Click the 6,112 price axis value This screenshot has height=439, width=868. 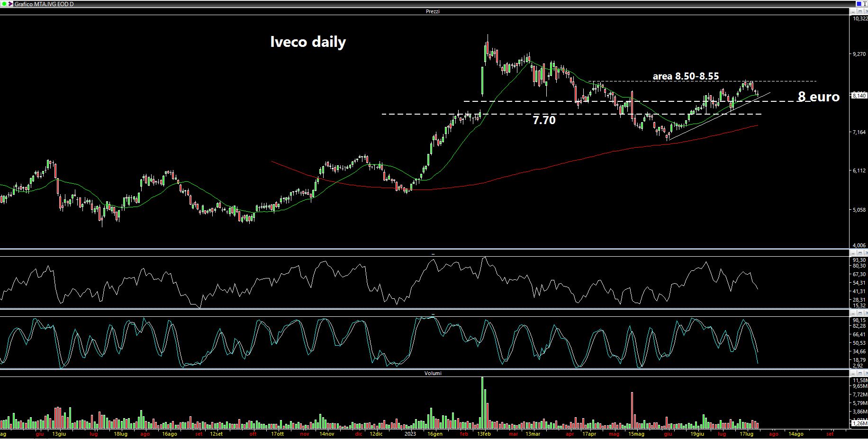coord(859,170)
